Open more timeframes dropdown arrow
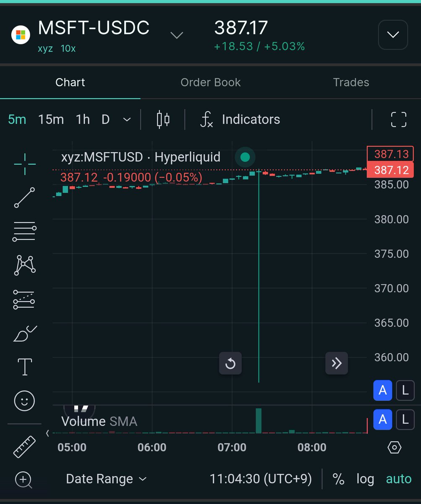Image resolution: width=421 pixels, height=504 pixels. pos(127,120)
